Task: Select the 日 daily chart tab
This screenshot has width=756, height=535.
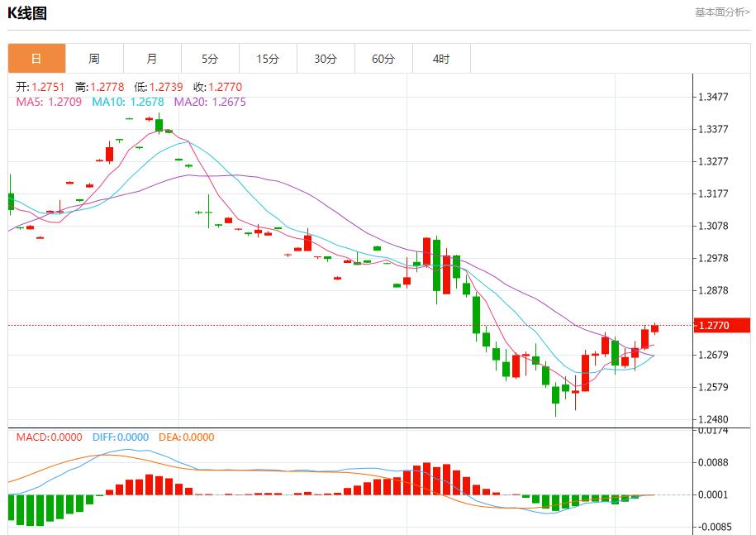Action: tap(36, 59)
